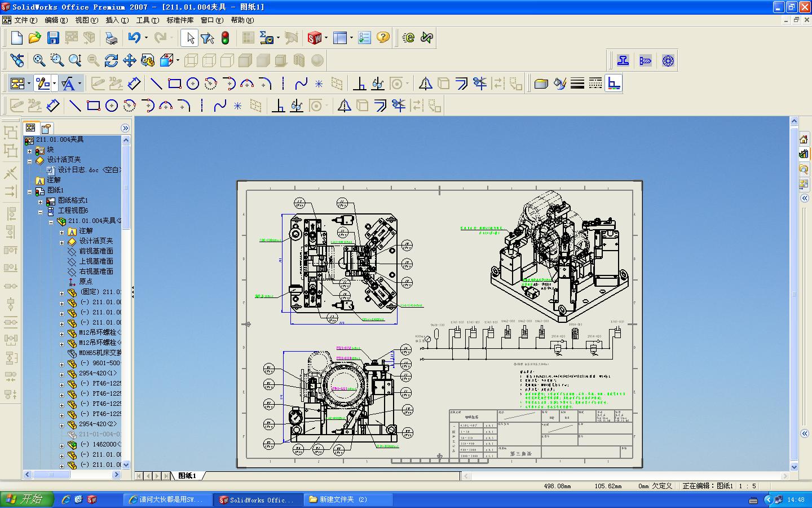
Task: Click the Zoom to Fit magnifier icon
Action: point(39,60)
